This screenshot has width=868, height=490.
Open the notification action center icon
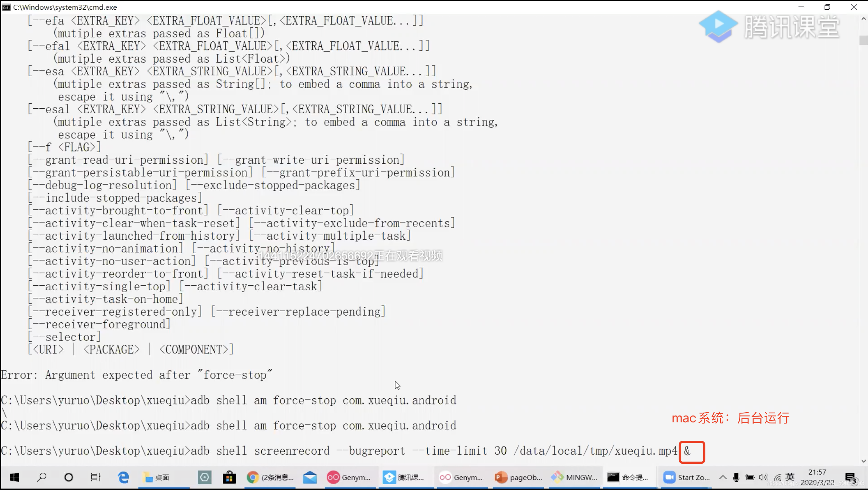coord(850,477)
